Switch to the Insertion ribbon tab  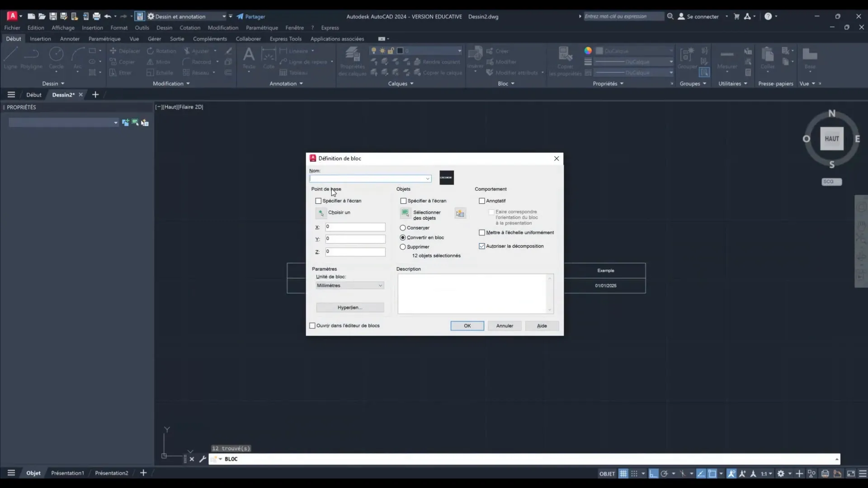(x=40, y=39)
